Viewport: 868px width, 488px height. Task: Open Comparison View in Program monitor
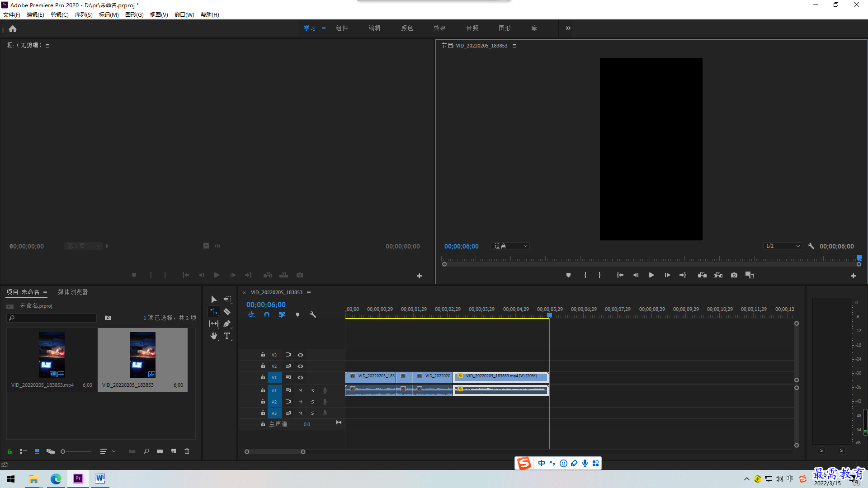point(750,275)
